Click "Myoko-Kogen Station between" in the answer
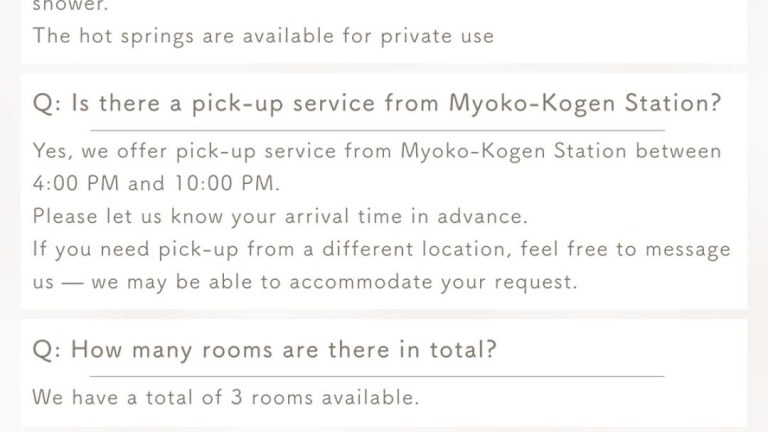The height and width of the screenshot is (432, 768). pos(560,152)
